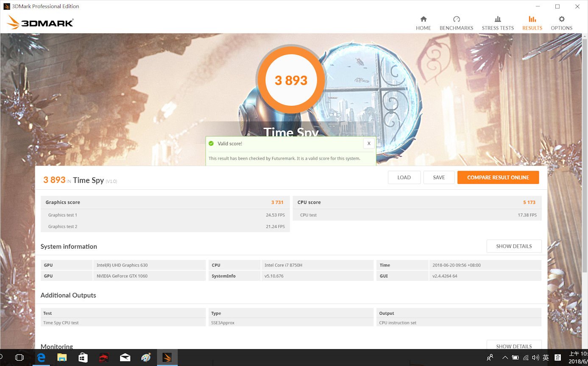Click the Graphics test 2 row
Image resolution: width=588 pixels, height=366 pixels.
[165, 227]
